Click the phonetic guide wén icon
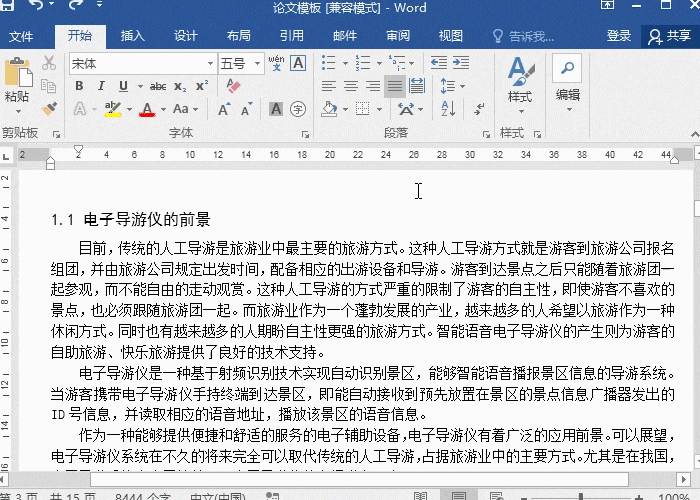This screenshot has width=700, height=500. point(276,63)
